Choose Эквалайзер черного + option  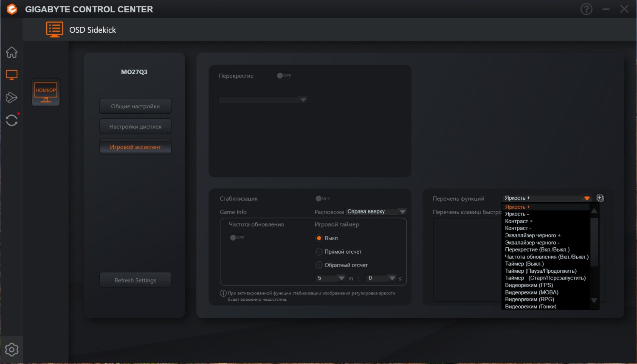pyautogui.click(x=546, y=235)
